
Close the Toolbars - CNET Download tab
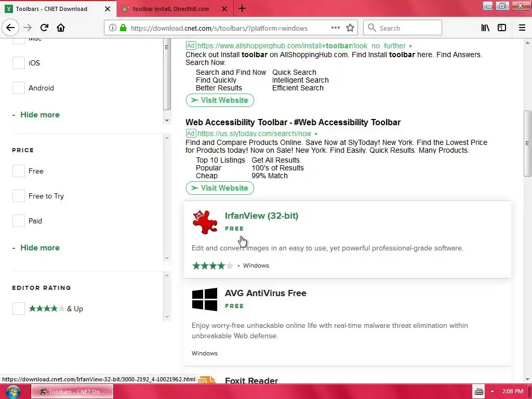pos(107,9)
